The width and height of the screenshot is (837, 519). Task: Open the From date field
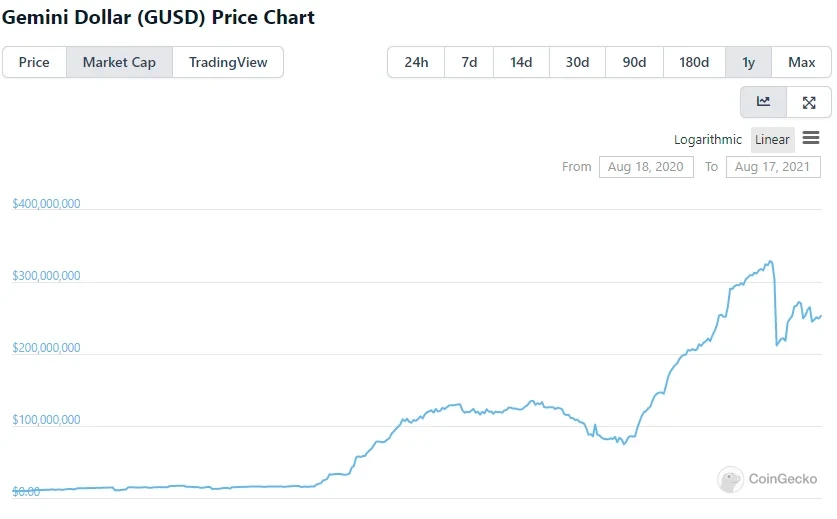coord(646,167)
